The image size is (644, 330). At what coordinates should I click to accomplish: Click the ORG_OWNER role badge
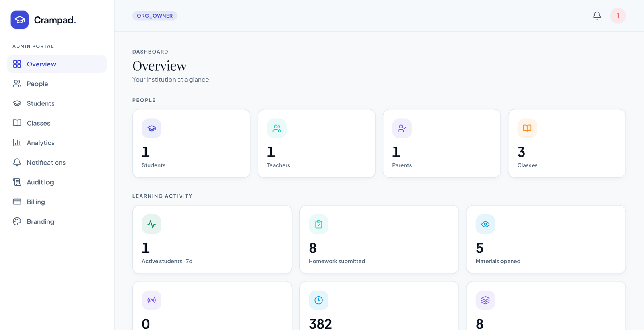point(155,16)
